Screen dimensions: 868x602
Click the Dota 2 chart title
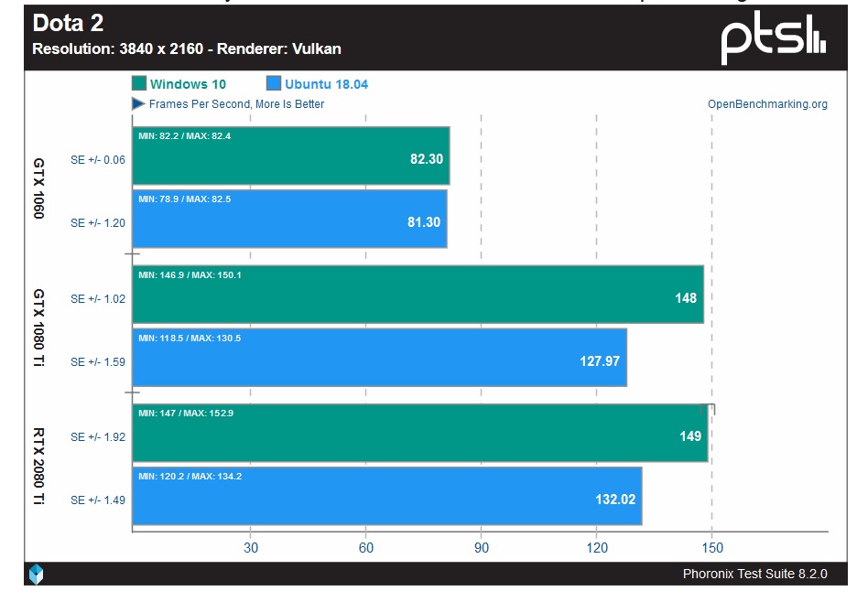tap(68, 24)
